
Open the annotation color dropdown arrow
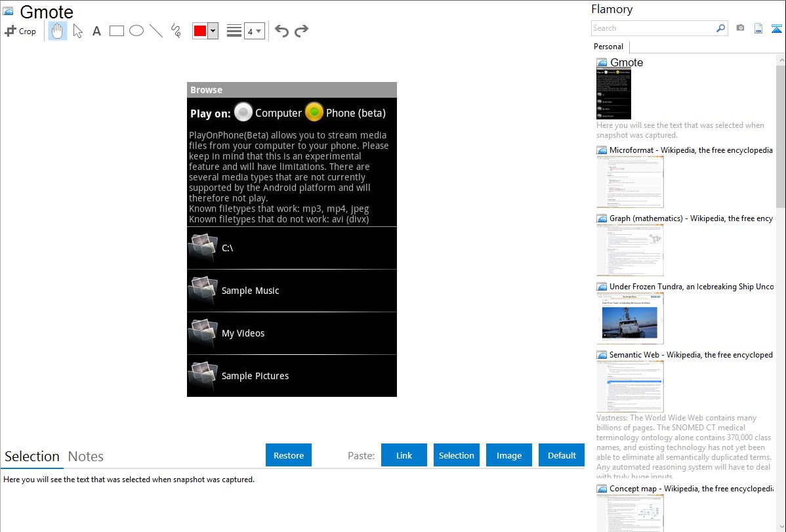click(213, 31)
